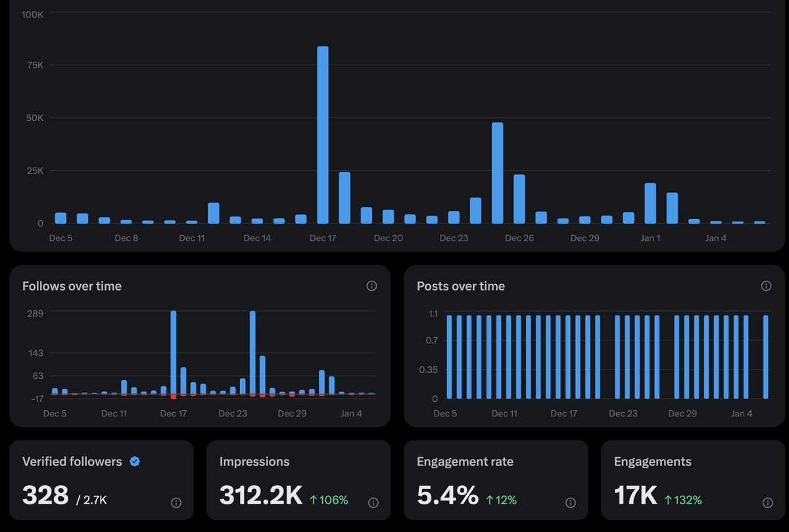Select the Dec 26 impressions bar
The width and height of the screenshot is (789, 532).
point(519,199)
